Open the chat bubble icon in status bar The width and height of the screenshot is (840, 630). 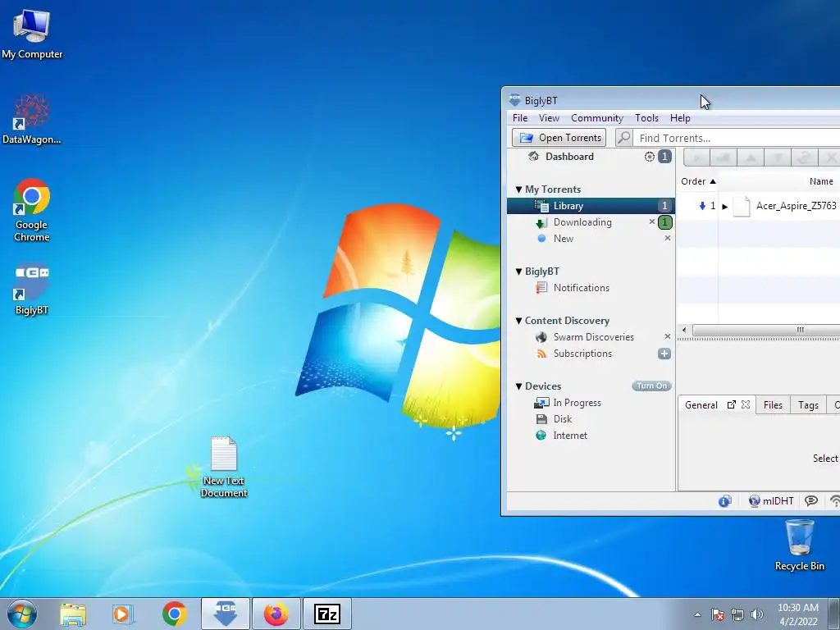pyautogui.click(x=811, y=501)
